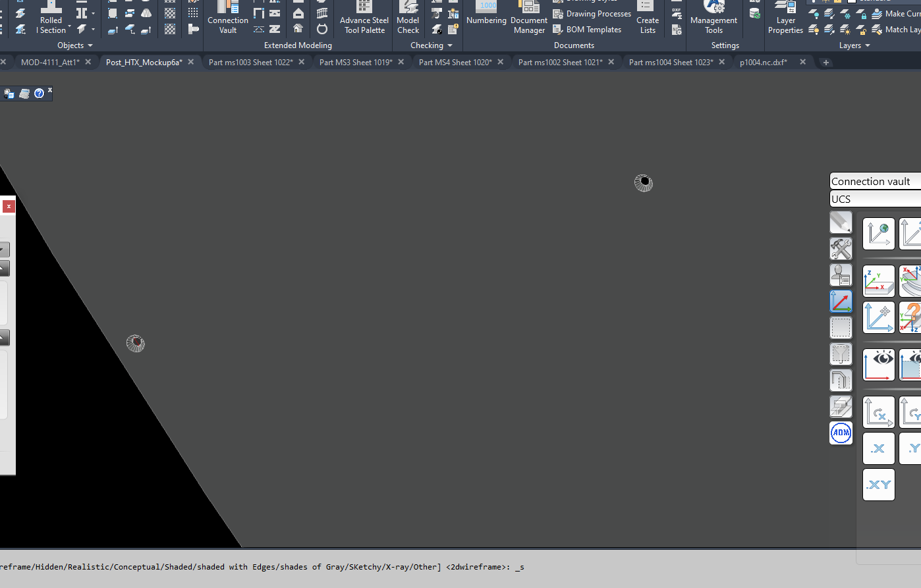
Task: Click Drawing Processes button
Action: tap(592, 14)
